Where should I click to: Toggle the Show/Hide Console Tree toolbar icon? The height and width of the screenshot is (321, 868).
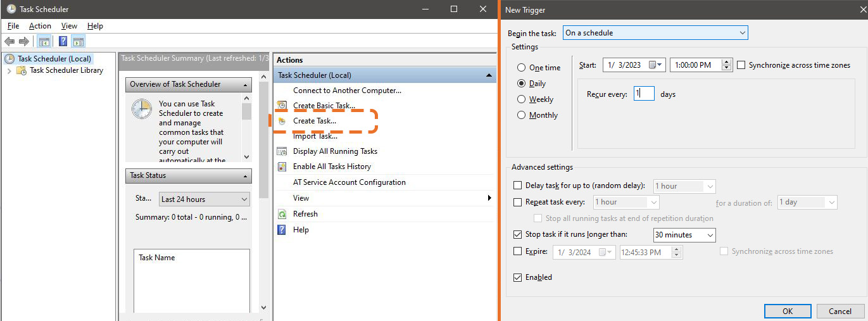tap(44, 42)
